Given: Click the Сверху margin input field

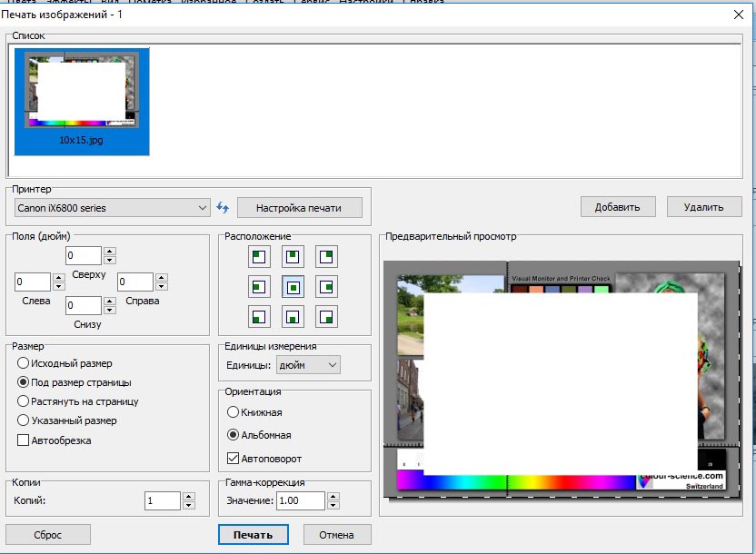Looking at the screenshot, I should pyautogui.click(x=84, y=256).
